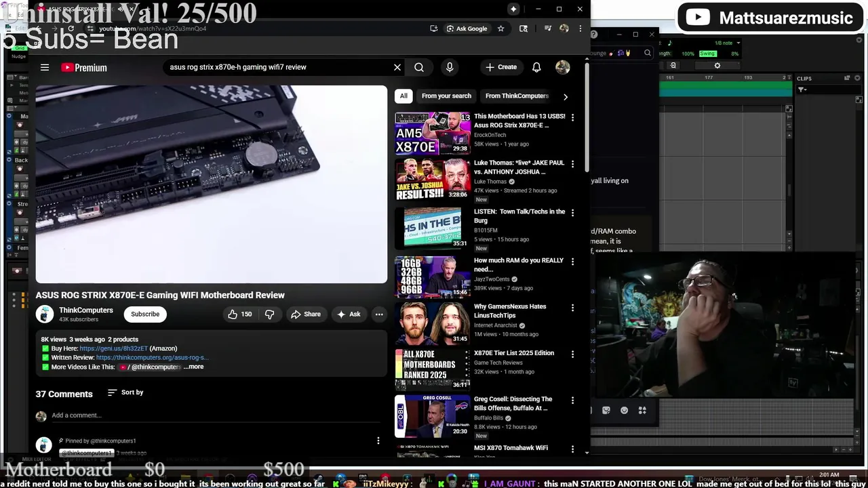Go to the YouTube Premium home logo
The width and height of the screenshot is (868, 488).
pos(84,67)
